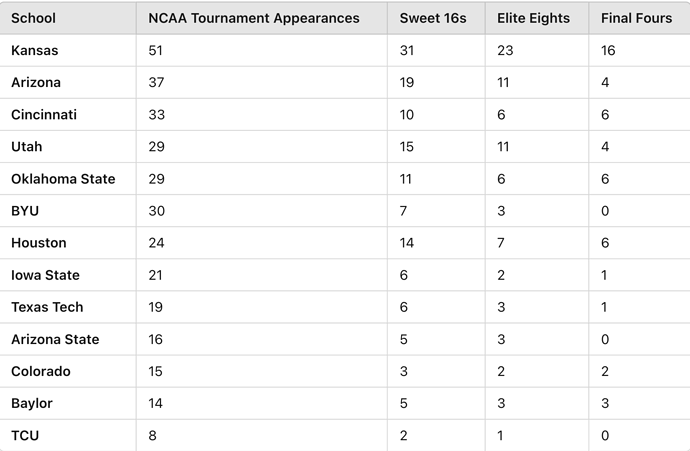Viewport: 690px width, 451px height.
Task: Click the Utah school cell
Action: click(26, 147)
